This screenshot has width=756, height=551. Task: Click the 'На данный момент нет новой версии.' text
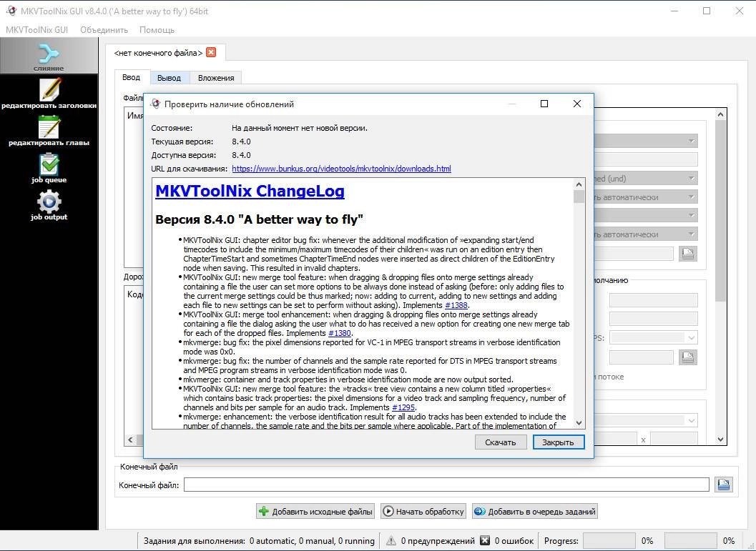[300, 128]
